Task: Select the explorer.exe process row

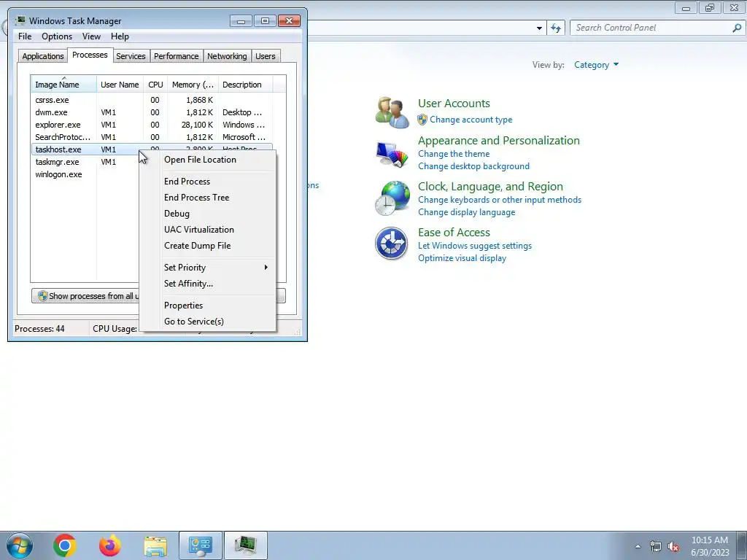Action: pos(152,125)
